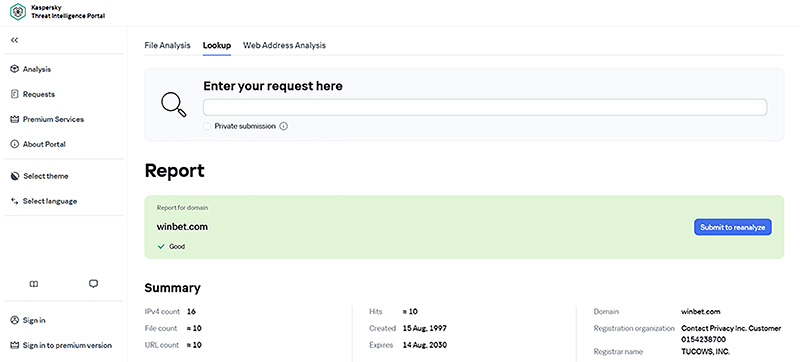Switch to the File Analysis tab
The image size is (800, 362).
(x=167, y=45)
